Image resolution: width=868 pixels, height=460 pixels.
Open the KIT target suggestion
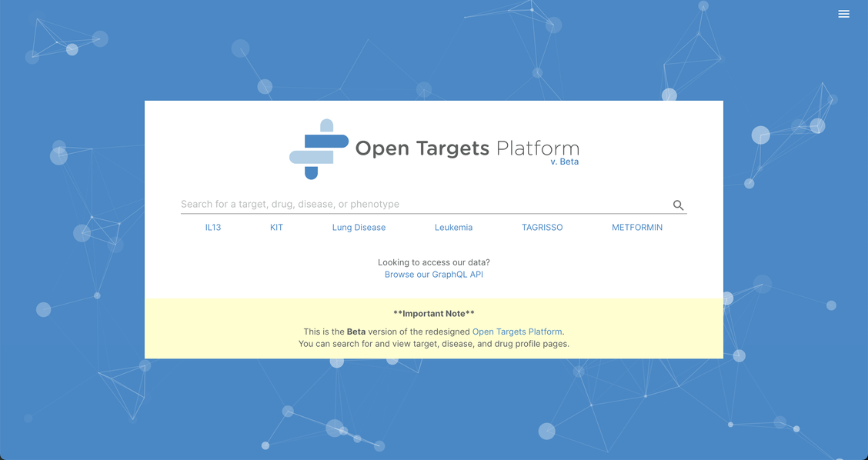[276, 227]
